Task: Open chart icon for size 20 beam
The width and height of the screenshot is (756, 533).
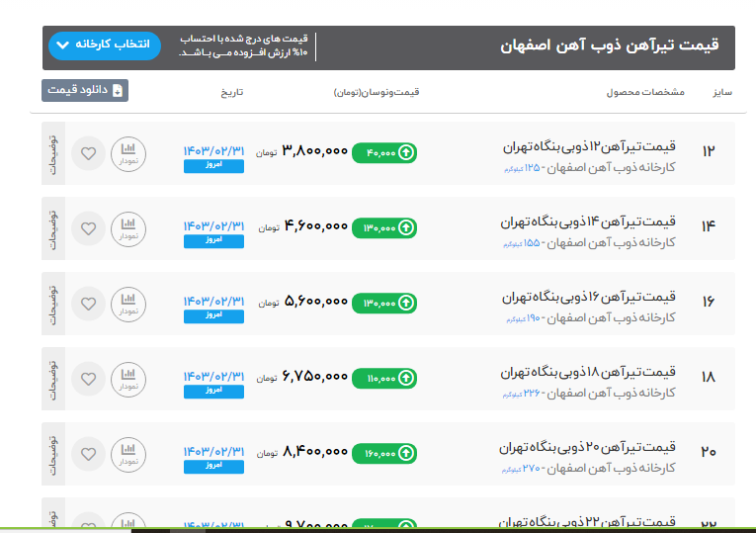Action: pos(127,454)
